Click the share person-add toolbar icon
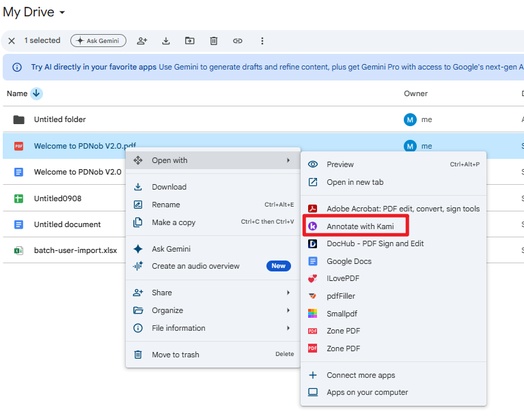Screen dimensions: 524x416 pos(142,41)
